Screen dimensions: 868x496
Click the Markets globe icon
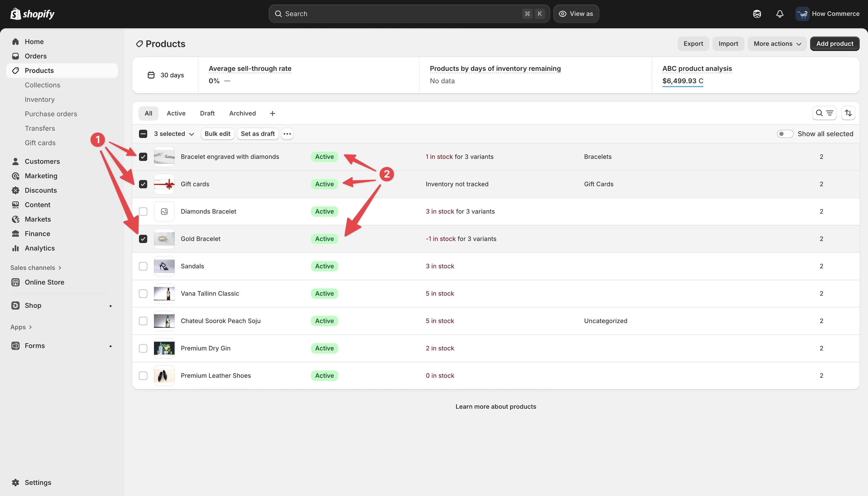pyautogui.click(x=15, y=219)
